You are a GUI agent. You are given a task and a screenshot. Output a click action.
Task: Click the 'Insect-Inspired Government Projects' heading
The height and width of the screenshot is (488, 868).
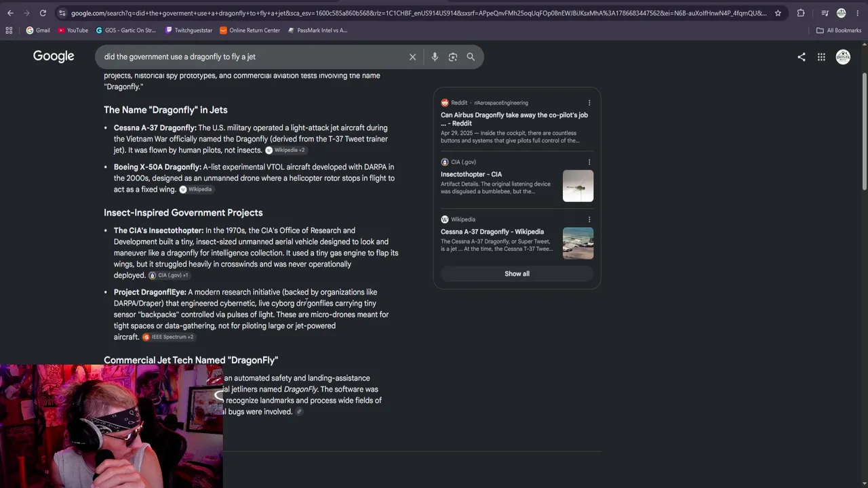[x=183, y=213]
